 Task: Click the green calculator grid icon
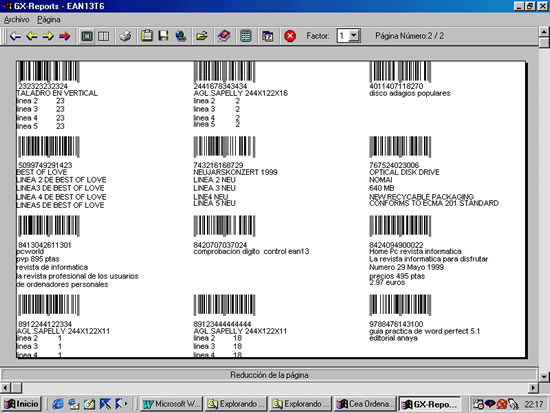pyautogui.click(x=246, y=36)
